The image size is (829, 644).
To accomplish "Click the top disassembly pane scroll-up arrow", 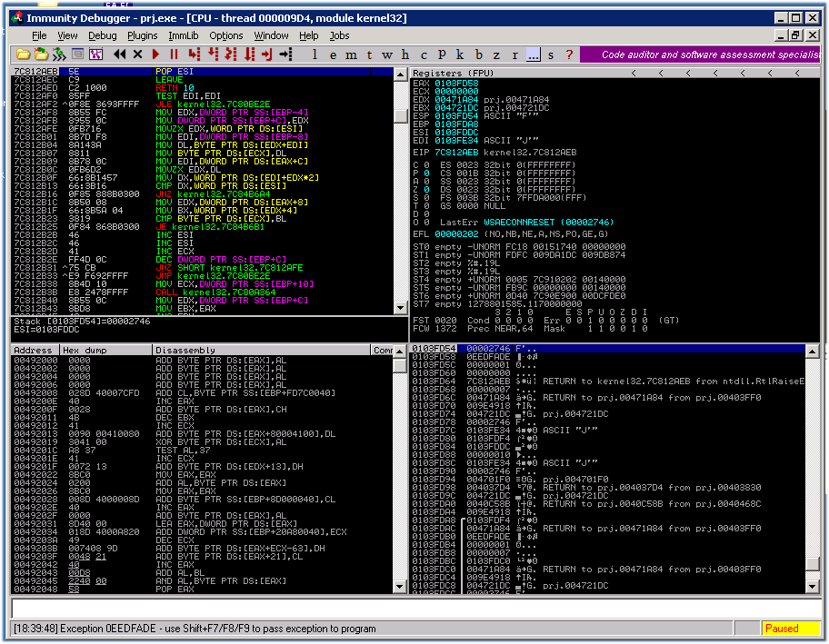I will tap(401, 74).
